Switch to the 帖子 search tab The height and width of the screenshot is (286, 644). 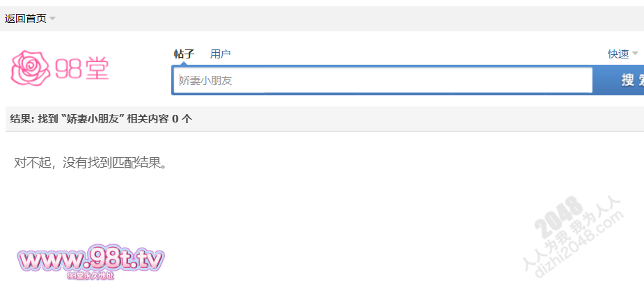coord(184,54)
